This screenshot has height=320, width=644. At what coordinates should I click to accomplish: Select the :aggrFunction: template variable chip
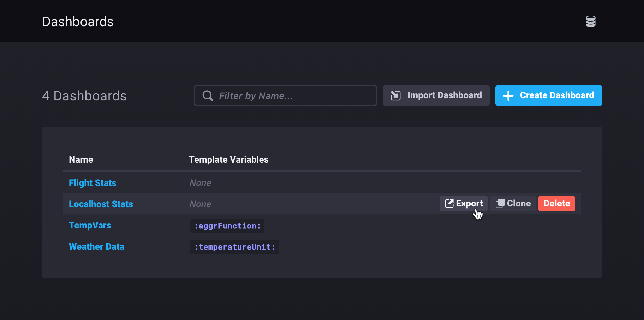point(227,226)
